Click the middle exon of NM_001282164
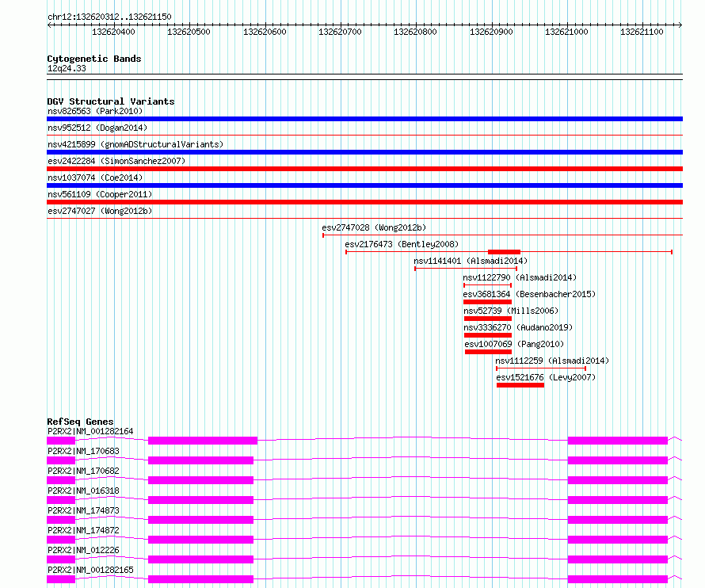Screen dimensions: 705x588 point(203,441)
